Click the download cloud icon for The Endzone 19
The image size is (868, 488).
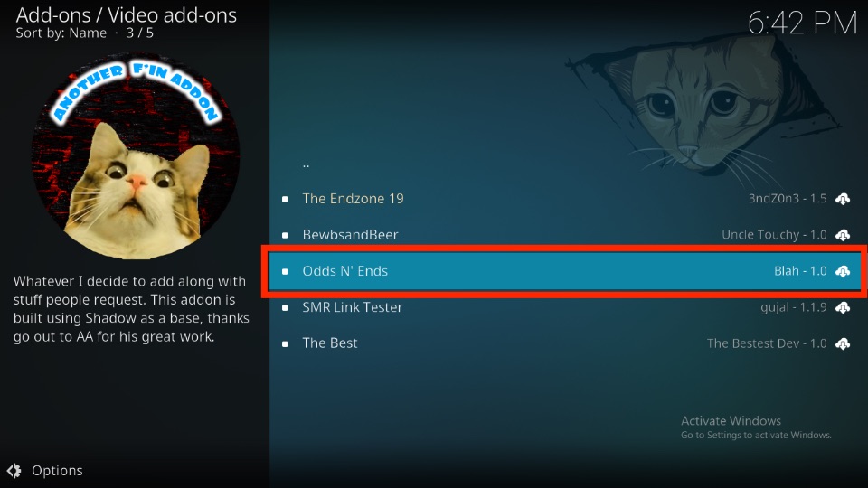click(x=843, y=199)
